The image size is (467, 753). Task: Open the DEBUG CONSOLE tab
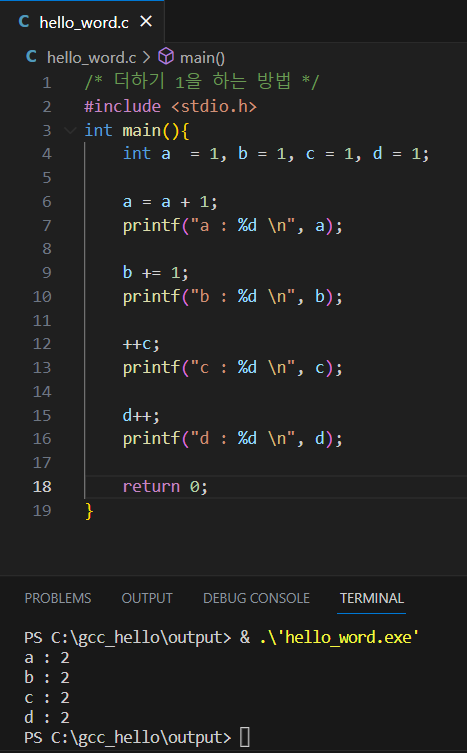tap(256, 598)
